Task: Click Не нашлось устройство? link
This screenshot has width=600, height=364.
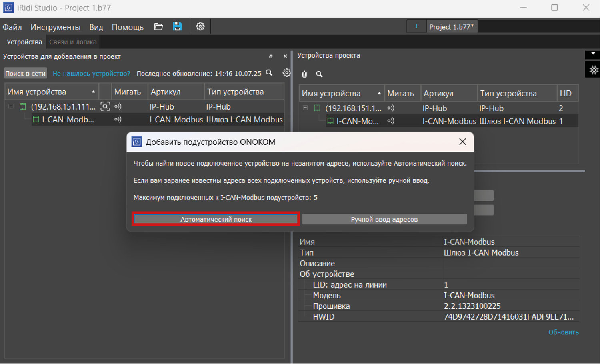Action: tap(91, 74)
